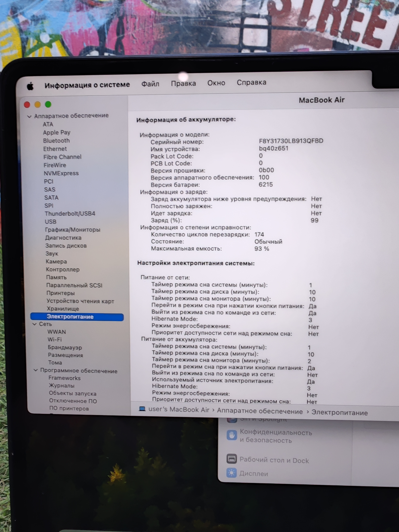Image resolution: width=399 pixels, height=532 pixels.
Task: Open Privacy & Security hand icon
Action: (x=232, y=435)
